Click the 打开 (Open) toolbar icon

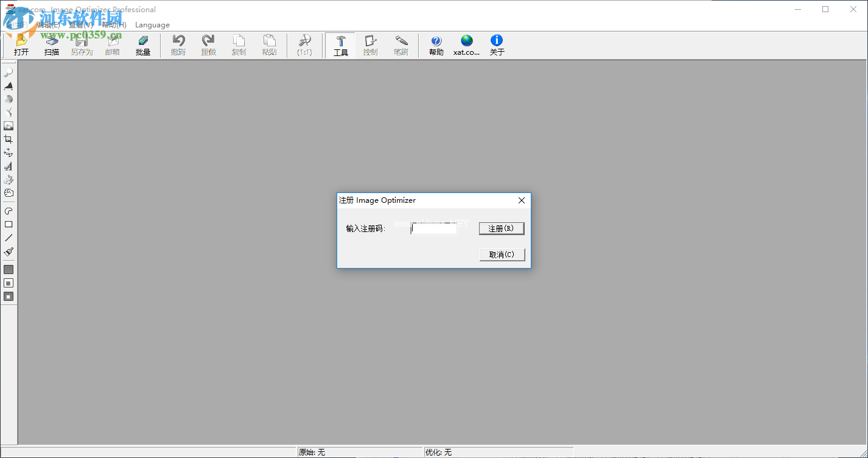(21, 45)
